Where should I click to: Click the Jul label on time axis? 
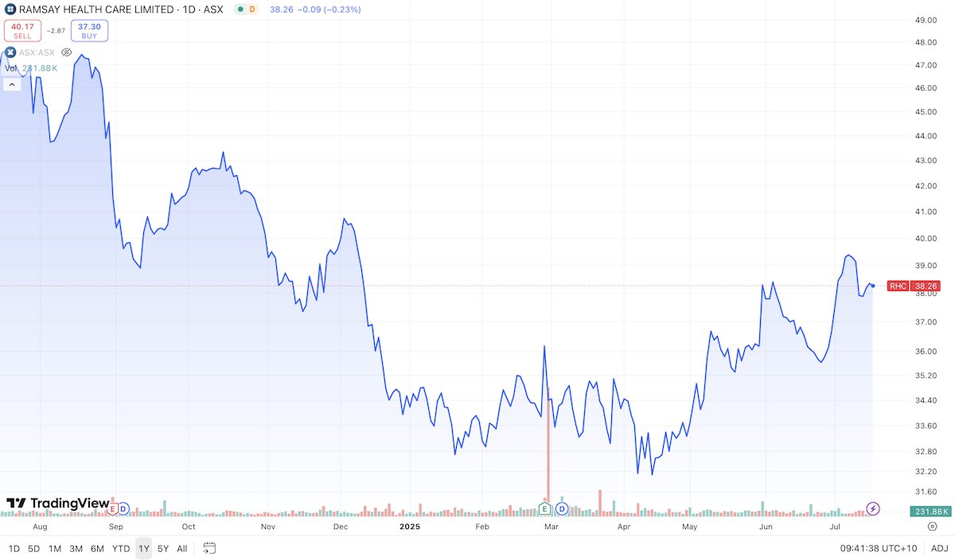pos(836,527)
